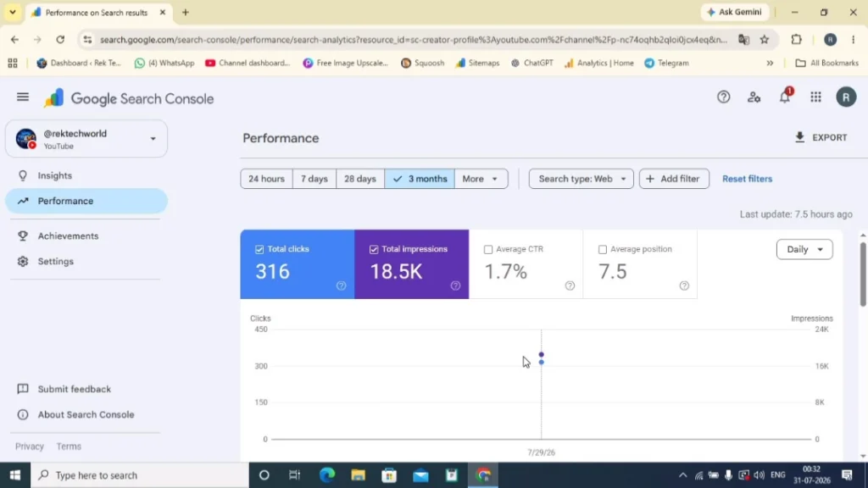Image resolution: width=868 pixels, height=488 pixels.
Task: Open users and permissions settings icon
Action: pos(754,97)
